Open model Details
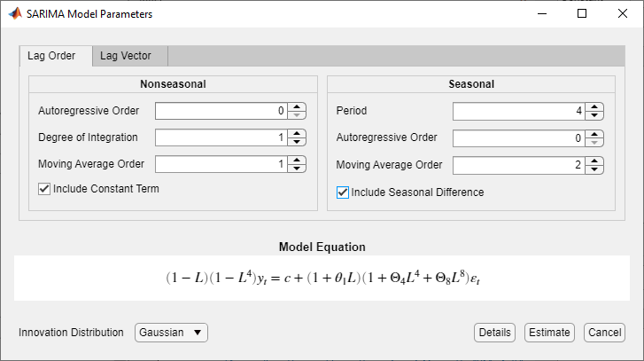 coord(495,333)
